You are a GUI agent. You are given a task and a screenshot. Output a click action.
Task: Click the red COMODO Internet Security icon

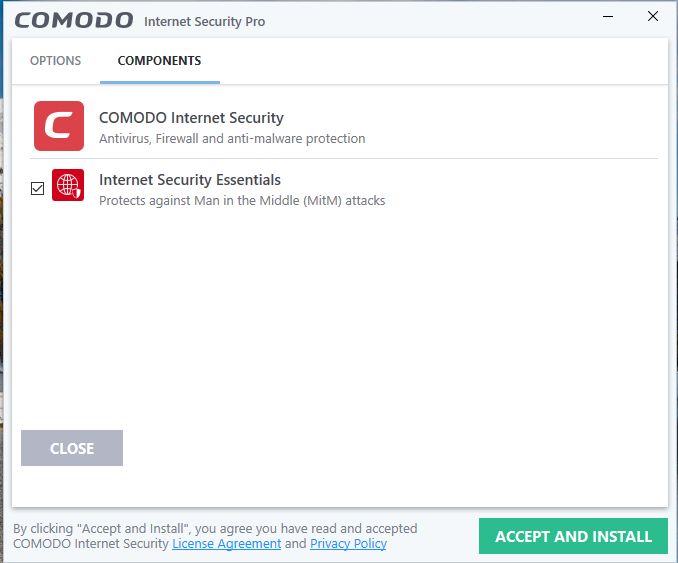pos(59,126)
